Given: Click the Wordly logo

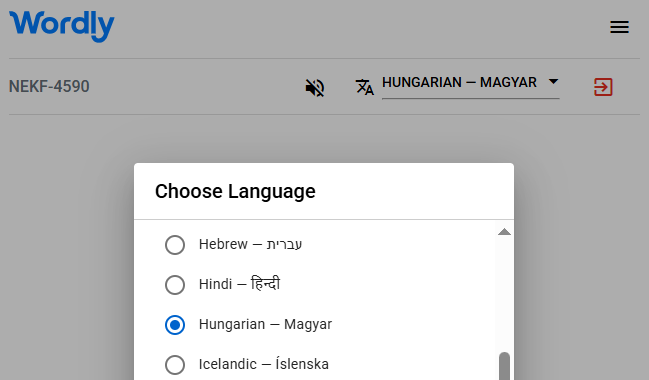Looking at the screenshot, I should [62, 26].
